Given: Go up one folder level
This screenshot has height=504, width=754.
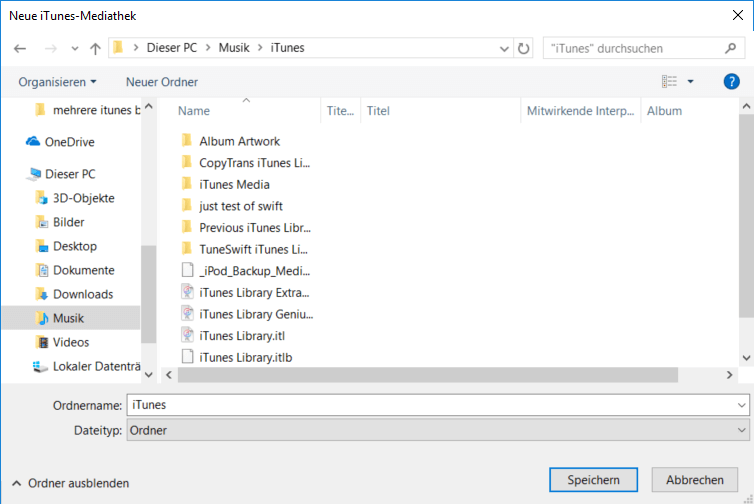Looking at the screenshot, I should [x=95, y=49].
